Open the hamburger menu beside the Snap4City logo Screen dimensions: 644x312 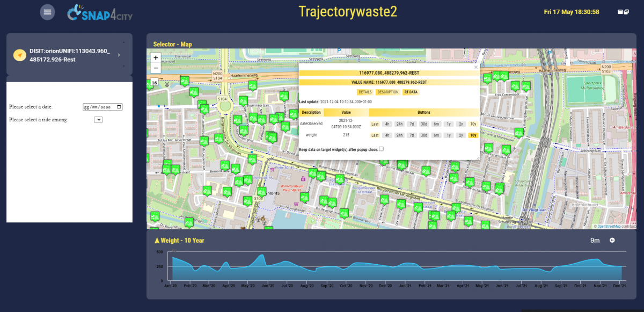(x=47, y=12)
